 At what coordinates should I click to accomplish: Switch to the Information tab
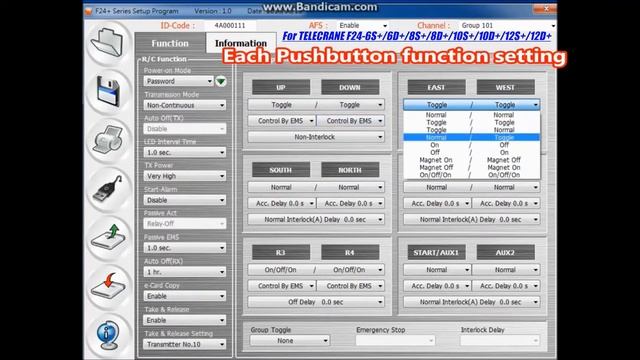tap(241, 43)
